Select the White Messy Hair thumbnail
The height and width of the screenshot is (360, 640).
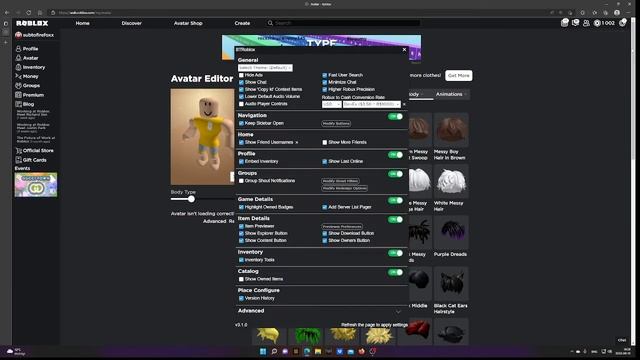pos(451,182)
